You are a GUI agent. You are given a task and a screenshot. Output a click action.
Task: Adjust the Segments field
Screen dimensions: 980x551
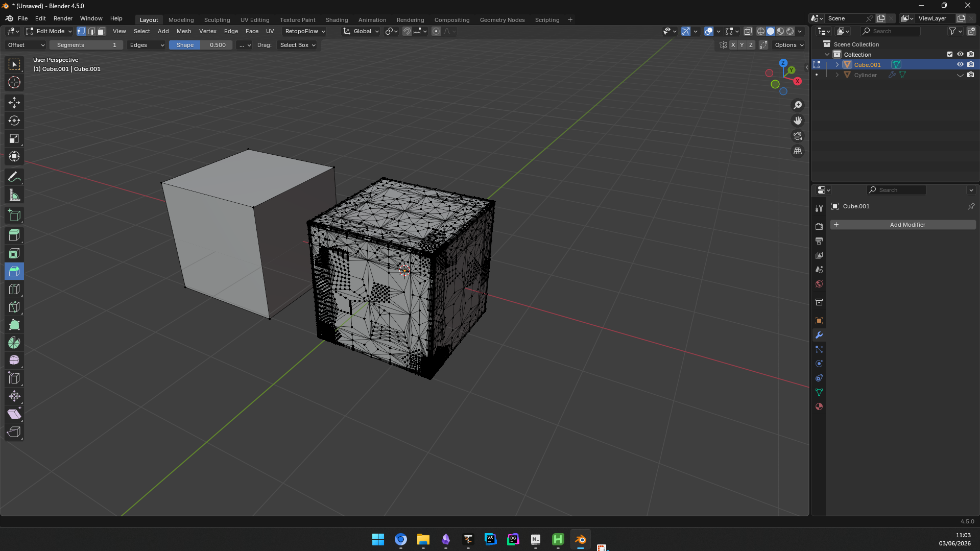pyautogui.click(x=86, y=45)
